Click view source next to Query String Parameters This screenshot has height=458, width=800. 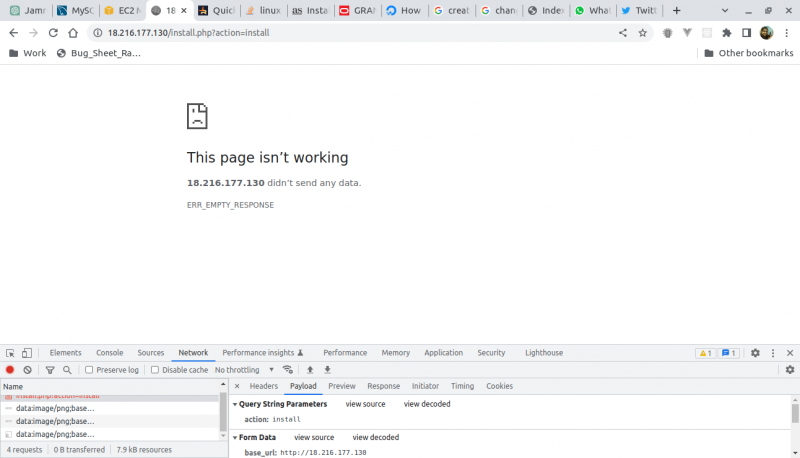click(365, 404)
